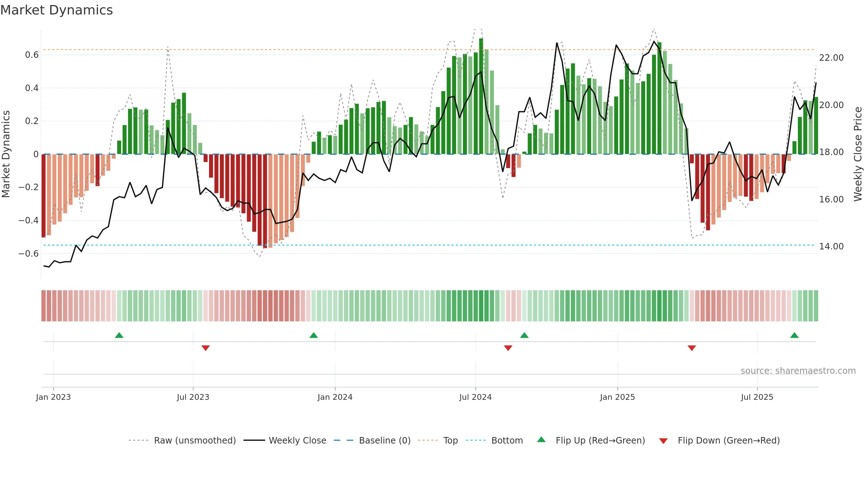Click the −0.6 left axis tick label
The width and height of the screenshot is (868, 488).
(x=29, y=253)
